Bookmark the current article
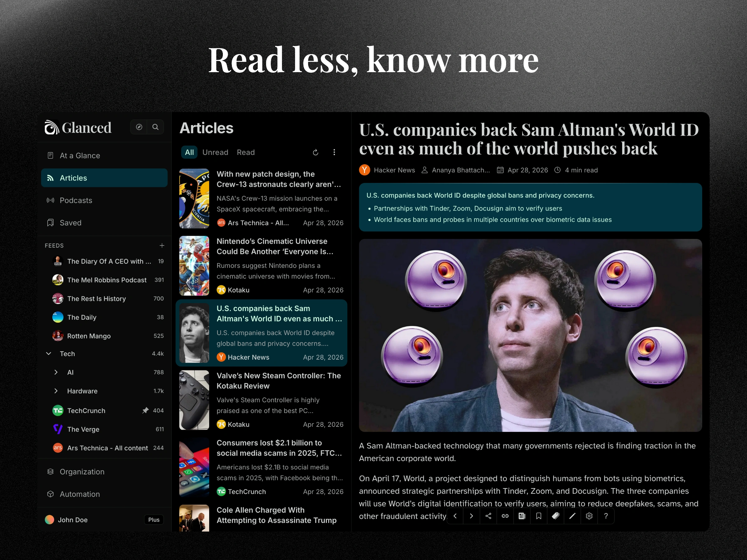 539,516
